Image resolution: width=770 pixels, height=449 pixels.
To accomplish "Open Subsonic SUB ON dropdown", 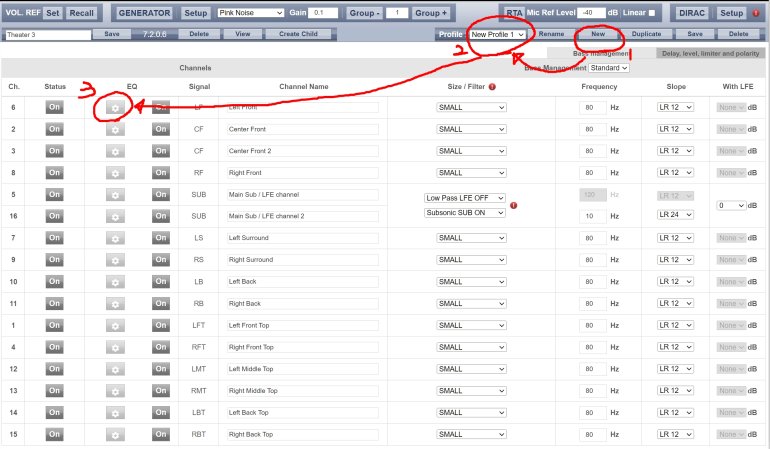I will (x=465, y=213).
